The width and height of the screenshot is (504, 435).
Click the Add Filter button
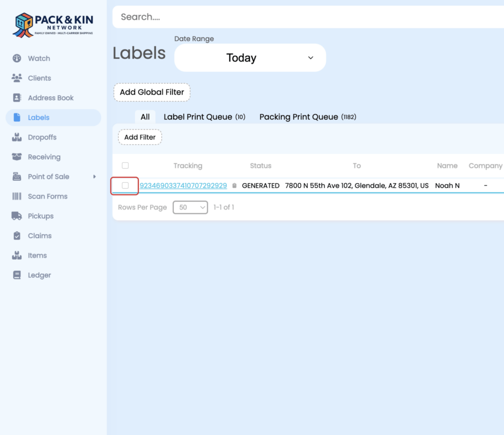click(x=140, y=137)
